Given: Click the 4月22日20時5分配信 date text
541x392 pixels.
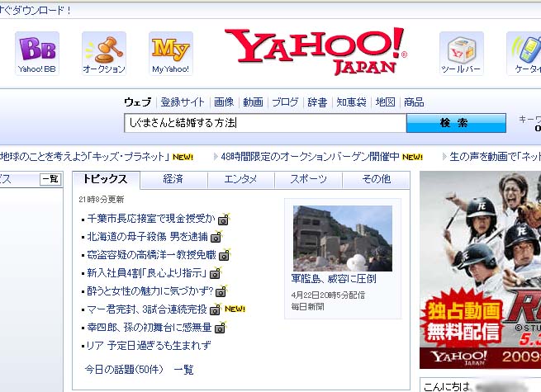Looking at the screenshot, I should (328, 295).
